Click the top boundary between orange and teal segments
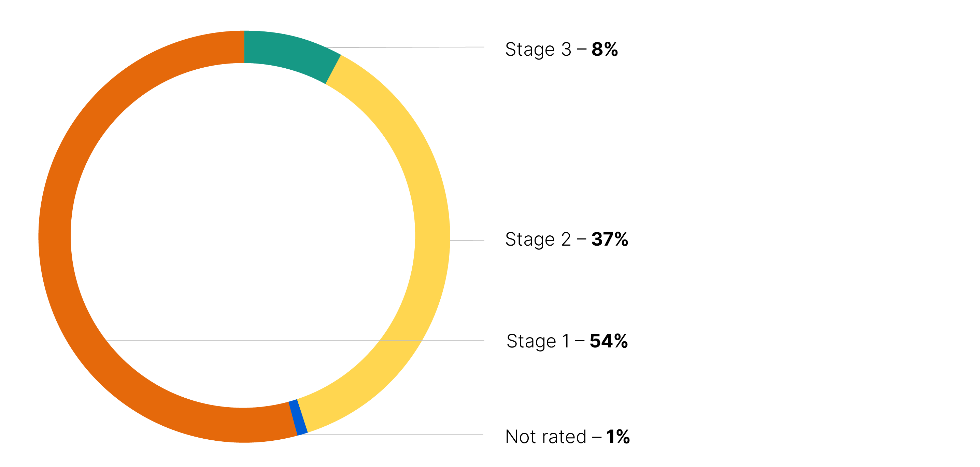Viewport: 980px width, 467px height. (244, 47)
